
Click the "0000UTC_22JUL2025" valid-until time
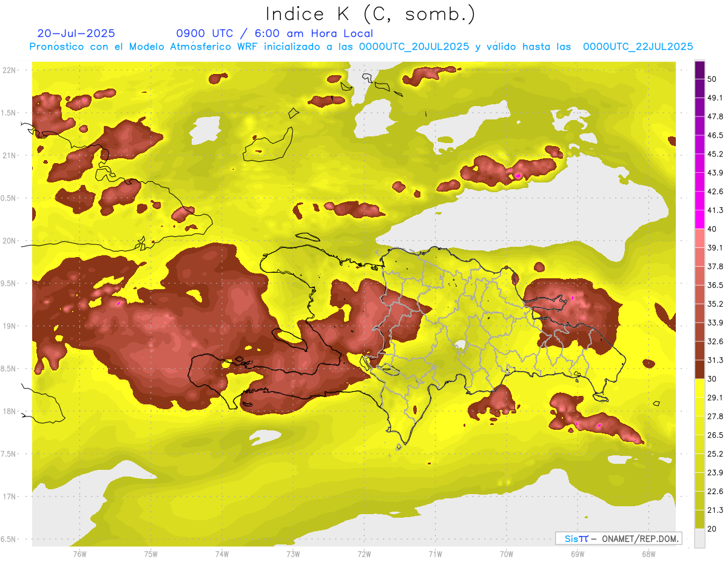coord(638,47)
